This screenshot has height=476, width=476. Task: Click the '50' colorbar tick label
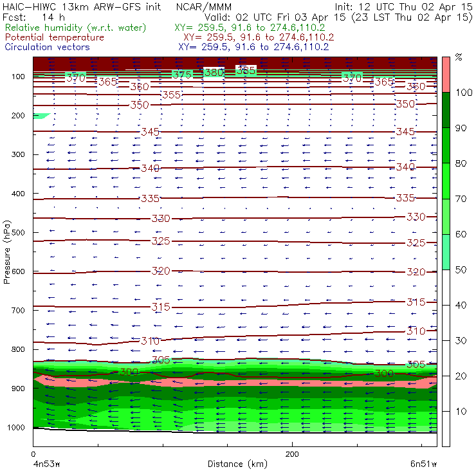pyautogui.click(x=461, y=270)
